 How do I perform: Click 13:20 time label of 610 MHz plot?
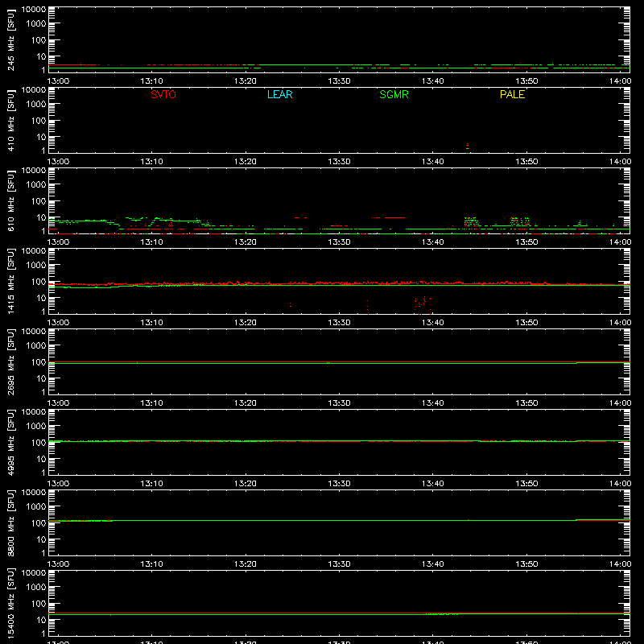(x=246, y=242)
